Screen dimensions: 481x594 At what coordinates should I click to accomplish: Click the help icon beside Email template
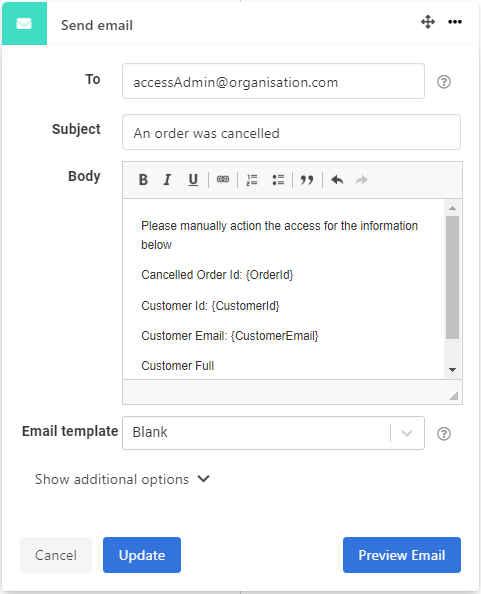pos(444,434)
